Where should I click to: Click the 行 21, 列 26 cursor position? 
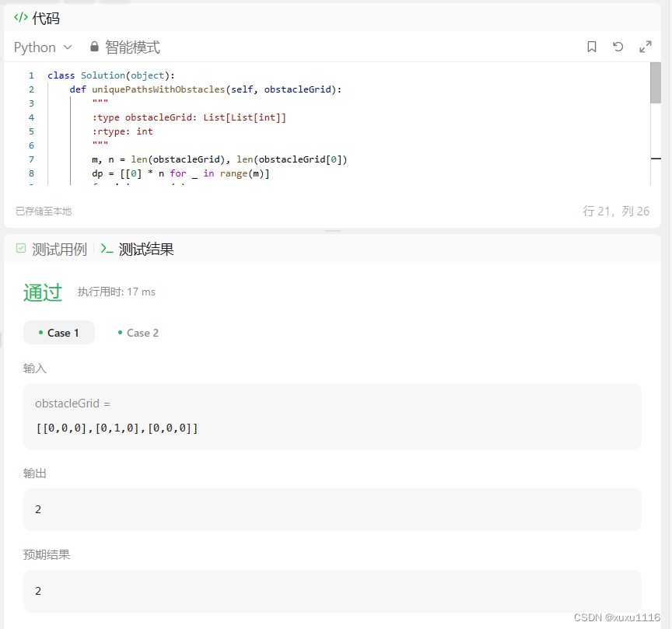tap(616, 211)
